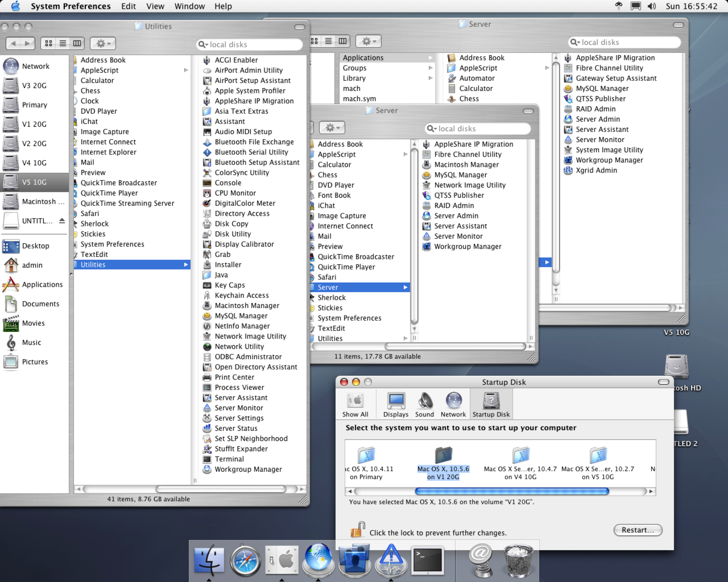Screen dimensions: 728x582
Task: Open Applications in the sidebar
Action: [x=34, y=284]
